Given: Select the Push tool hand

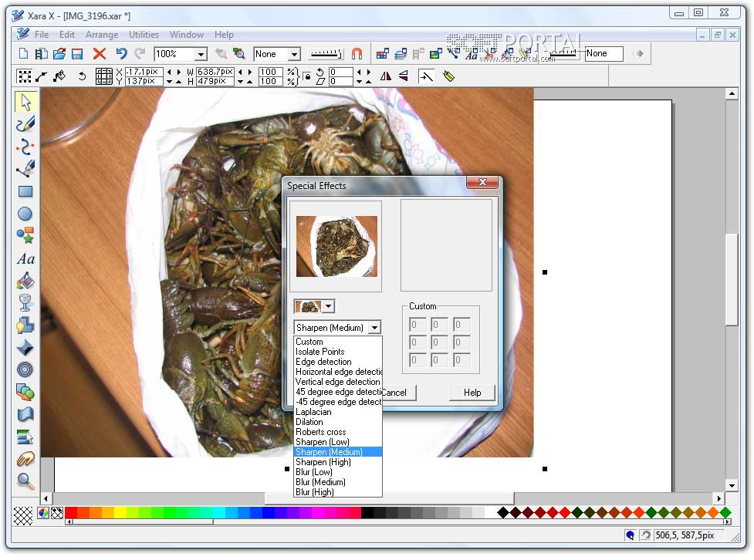Looking at the screenshot, I should pyautogui.click(x=25, y=459).
